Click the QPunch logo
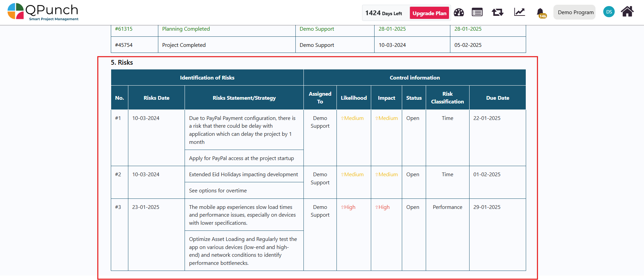Viewport: 644px width, 280px height. [x=43, y=12]
